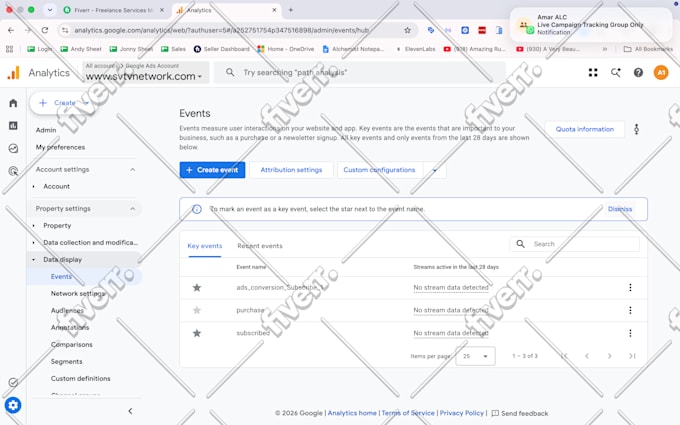
Task: Go to next page of events
Action: 609,356
